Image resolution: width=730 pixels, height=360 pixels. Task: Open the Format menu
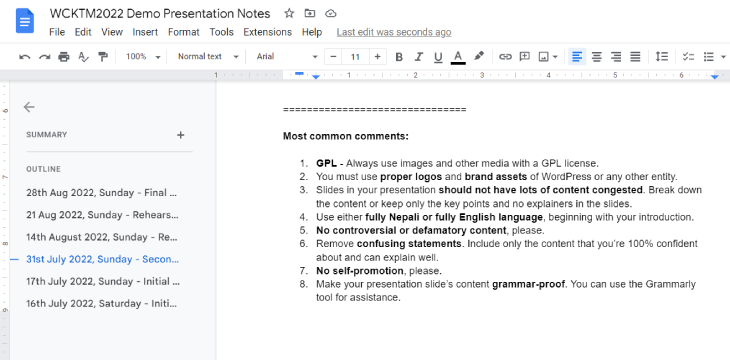pyautogui.click(x=183, y=32)
